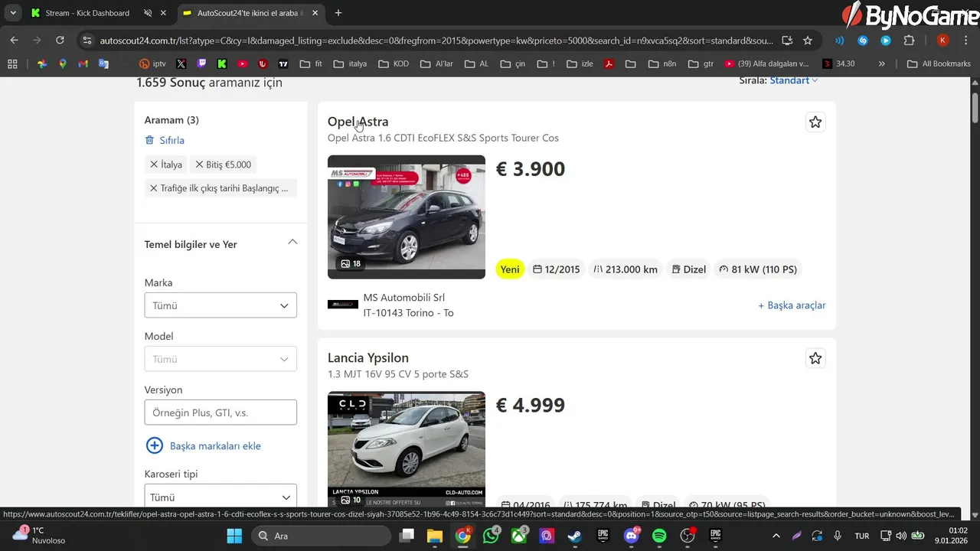
Task: Close the AutoScout24 tab
Action: pos(317,13)
